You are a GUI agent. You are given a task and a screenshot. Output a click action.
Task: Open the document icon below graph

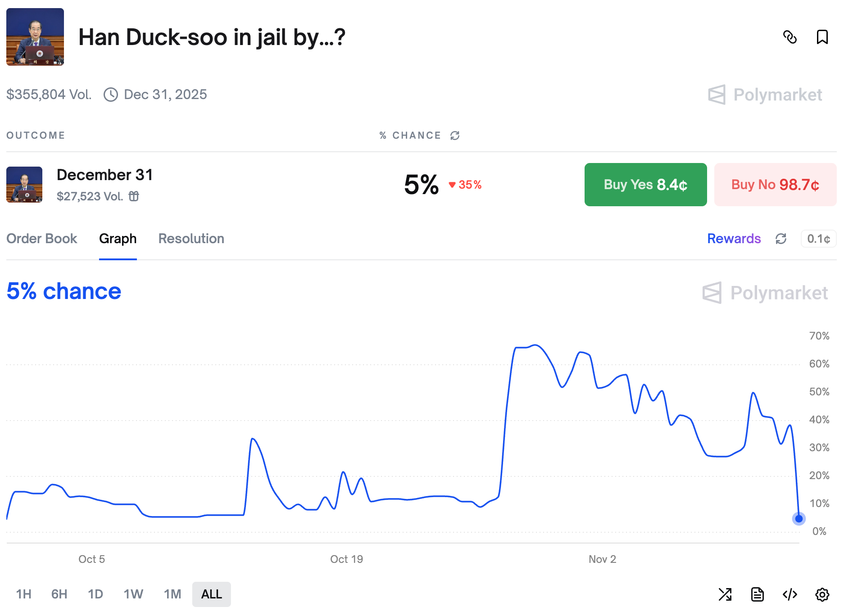tap(758, 594)
